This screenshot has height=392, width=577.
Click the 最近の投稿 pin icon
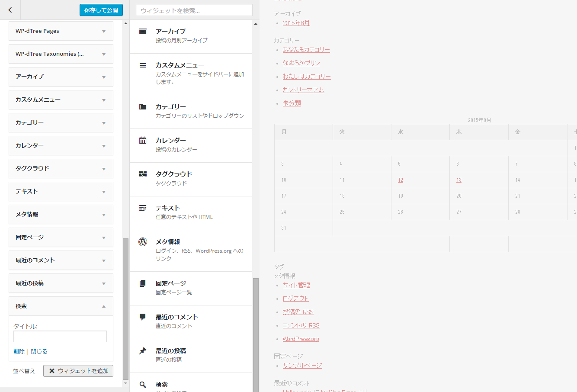coord(143,351)
